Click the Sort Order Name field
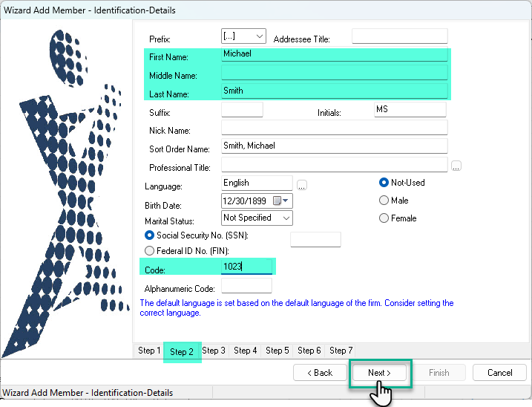The height and width of the screenshot is (407, 532). [x=334, y=146]
